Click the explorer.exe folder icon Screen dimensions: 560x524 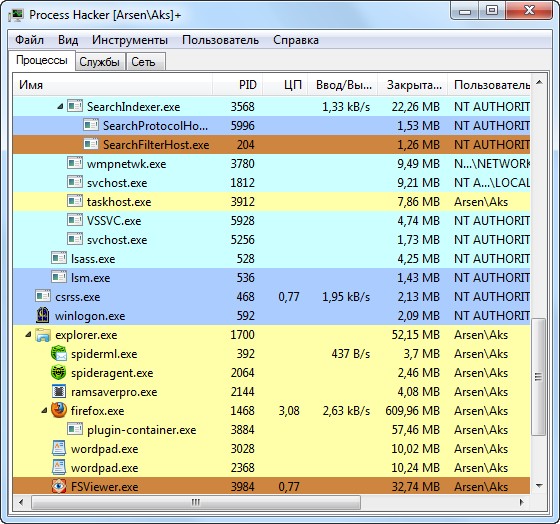coord(43,335)
